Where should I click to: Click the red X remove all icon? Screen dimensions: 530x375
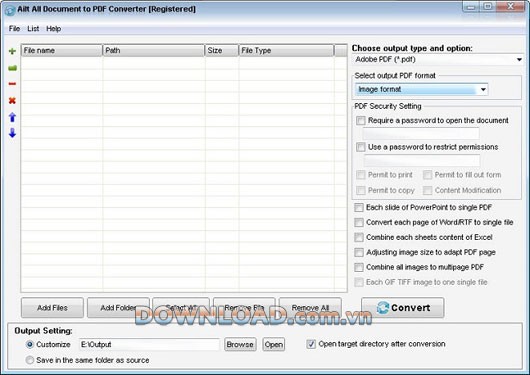coord(12,100)
